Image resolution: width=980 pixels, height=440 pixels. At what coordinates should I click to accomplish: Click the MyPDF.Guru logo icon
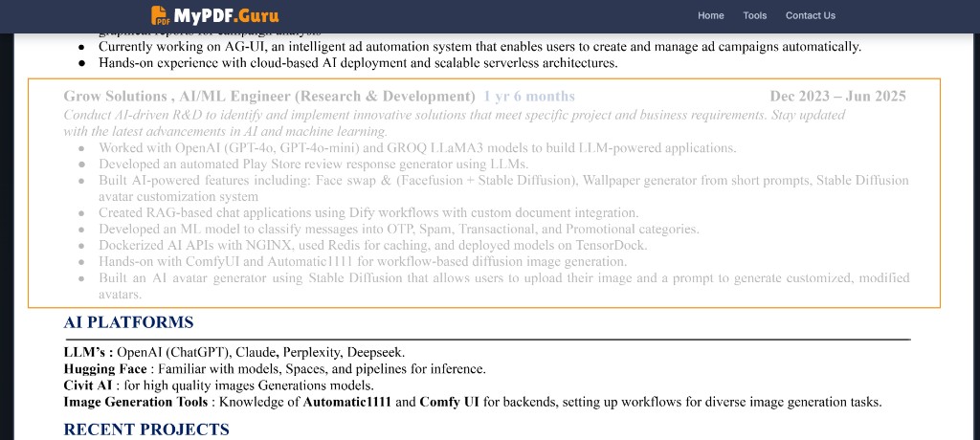160,15
